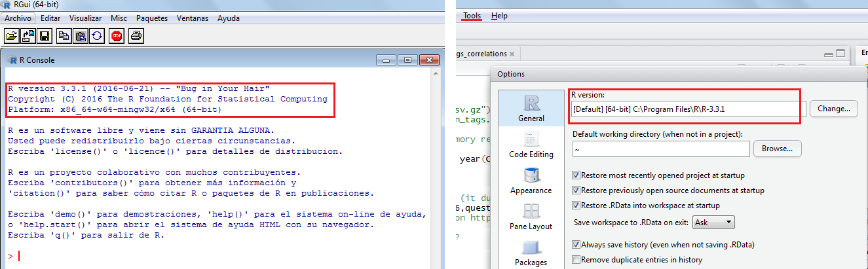This screenshot has width=868, height=269.
Task: Toggle Restore .RData into workspace at startup
Action: (576, 206)
